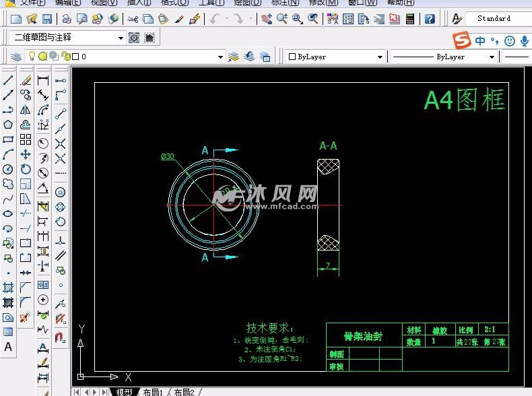Select the Polygon drawing tool
Image resolution: width=532 pixels, height=396 pixels.
coord(8,125)
